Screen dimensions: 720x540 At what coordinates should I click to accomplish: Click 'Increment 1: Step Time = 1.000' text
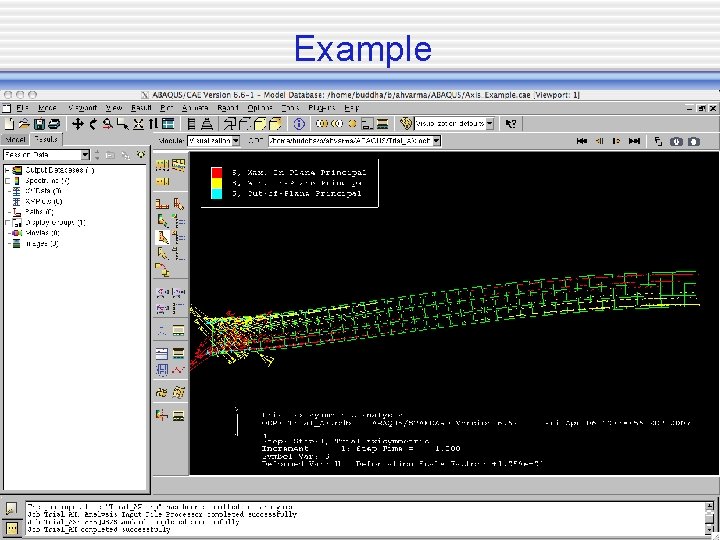361,449
